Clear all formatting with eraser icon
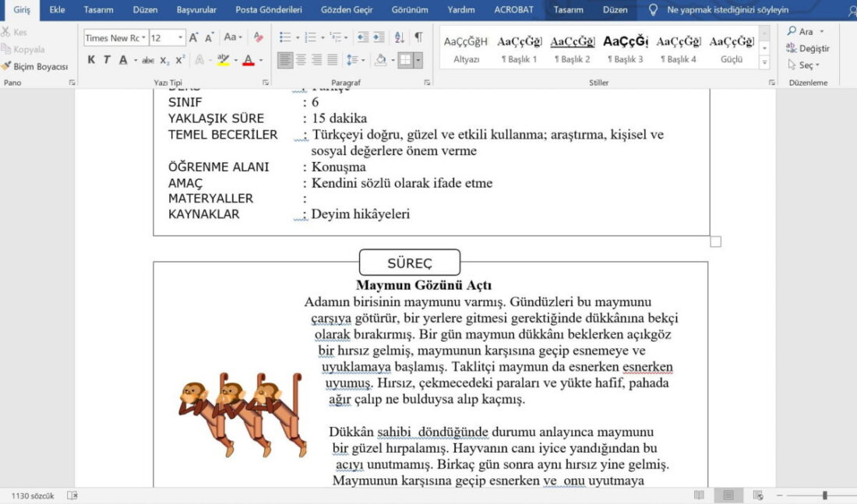 pos(259,37)
